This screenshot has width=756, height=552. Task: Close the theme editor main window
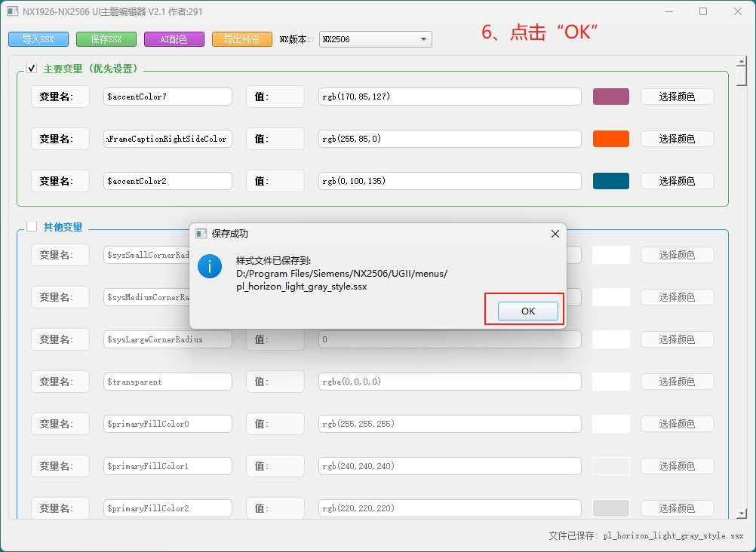[x=737, y=11]
